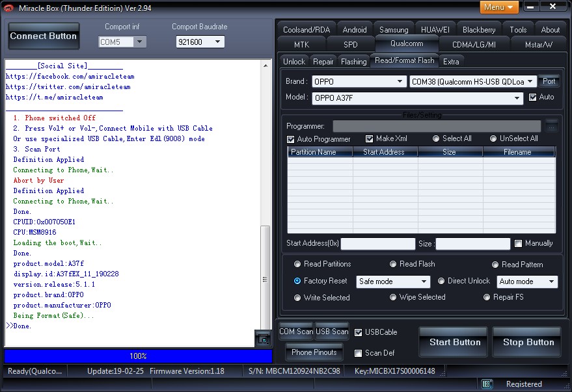Select the Read Pattern option
The image size is (572, 392).
(x=495, y=265)
